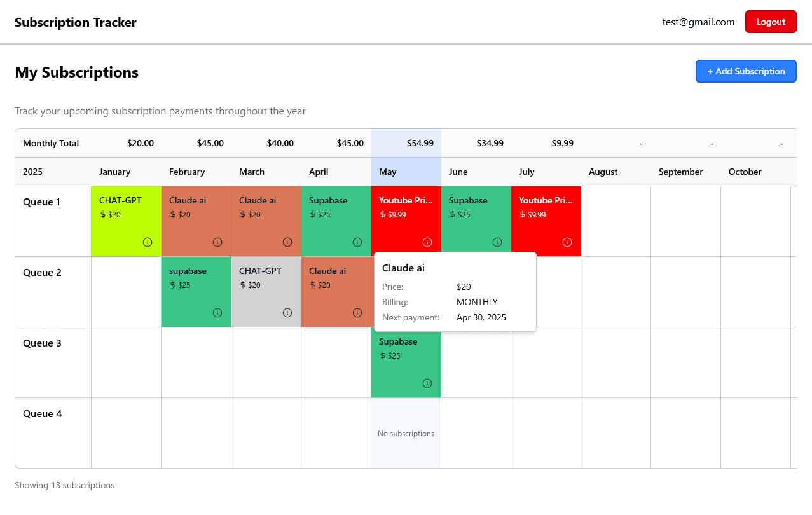
Task: Open info icon on June Supabase card
Action: (x=497, y=242)
